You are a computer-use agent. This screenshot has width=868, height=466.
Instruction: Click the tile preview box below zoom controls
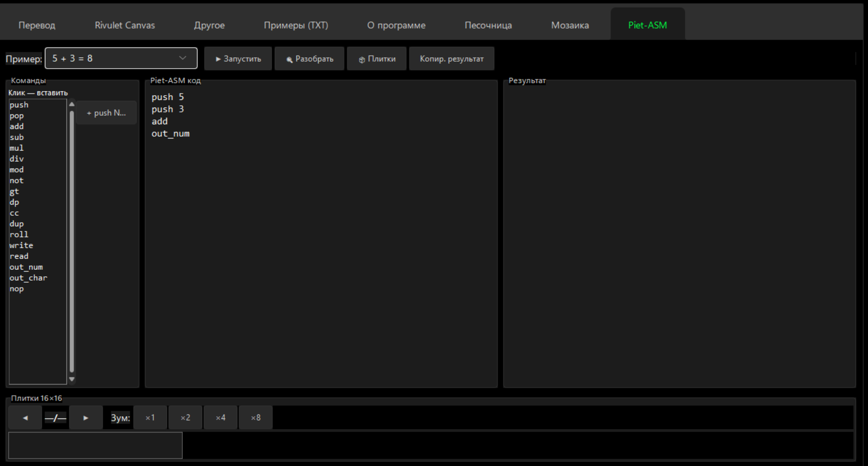[x=95, y=445]
